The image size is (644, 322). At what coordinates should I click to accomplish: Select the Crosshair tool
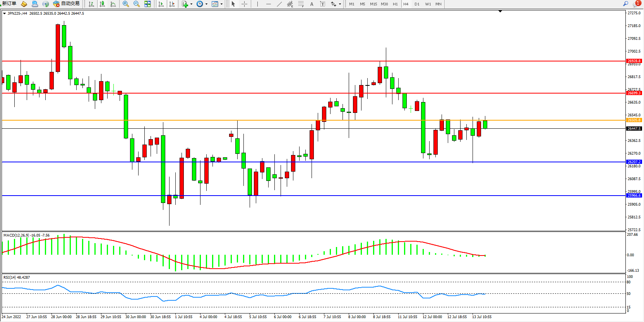point(244,4)
